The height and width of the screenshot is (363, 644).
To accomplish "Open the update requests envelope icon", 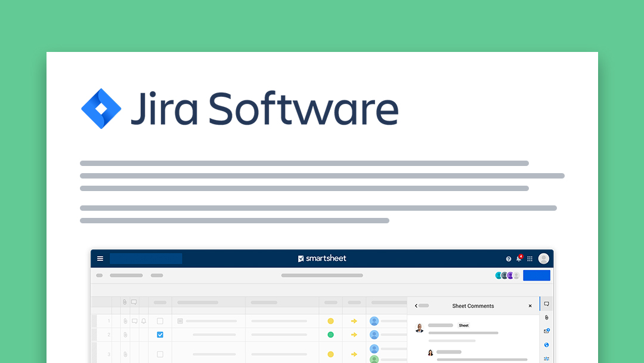I will click(547, 331).
